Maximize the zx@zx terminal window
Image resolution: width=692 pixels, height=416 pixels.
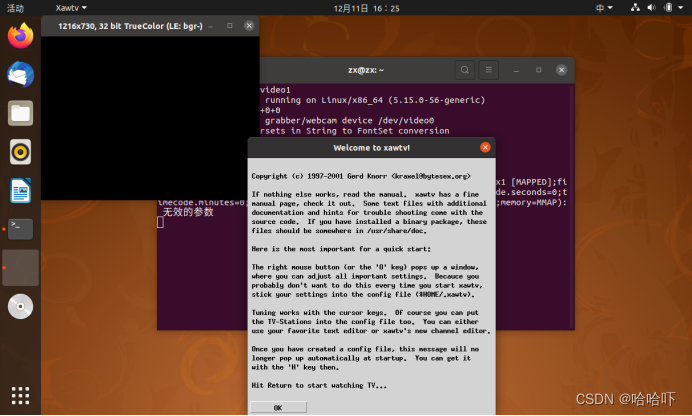(x=538, y=70)
